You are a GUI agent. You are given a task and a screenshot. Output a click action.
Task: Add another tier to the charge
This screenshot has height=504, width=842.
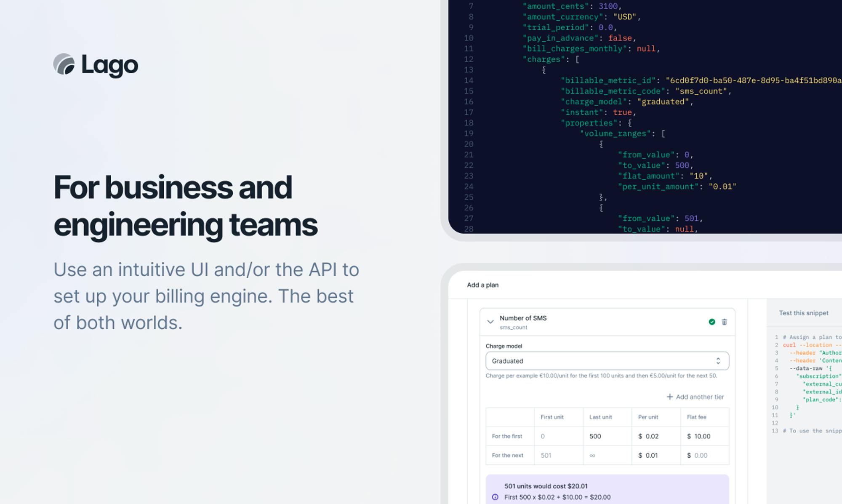(x=695, y=397)
